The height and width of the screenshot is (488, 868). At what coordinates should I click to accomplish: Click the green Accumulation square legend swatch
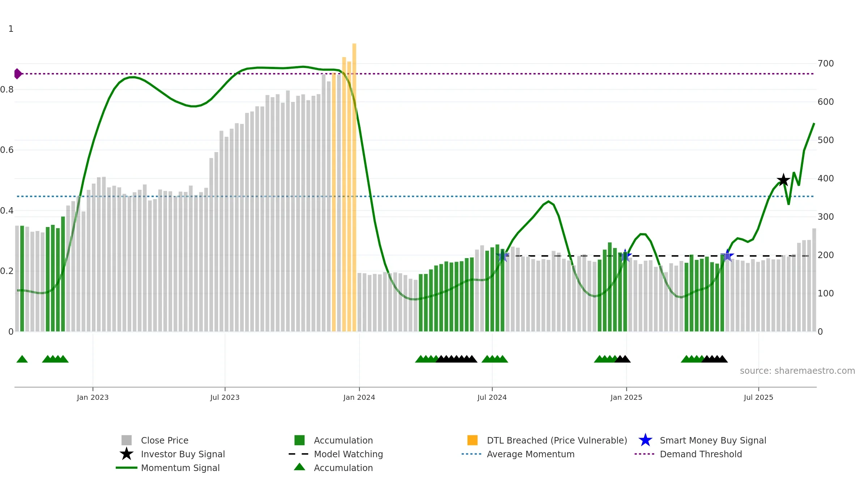click(299, 440)
